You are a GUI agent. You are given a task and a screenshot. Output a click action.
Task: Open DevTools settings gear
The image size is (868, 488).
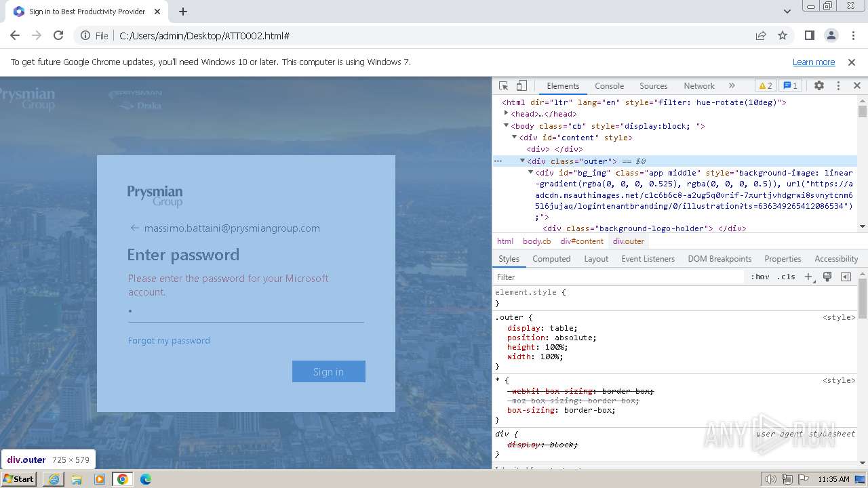coord(819,86)
